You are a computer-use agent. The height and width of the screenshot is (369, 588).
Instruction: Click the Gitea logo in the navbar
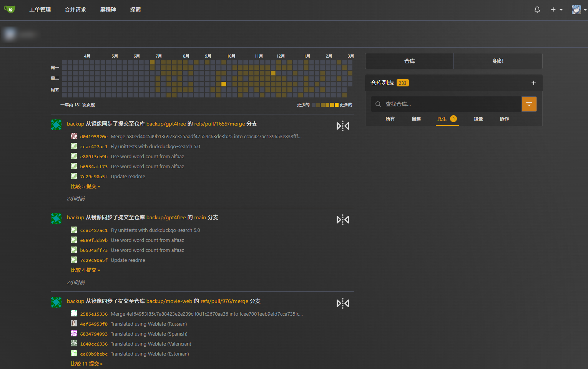9,9
